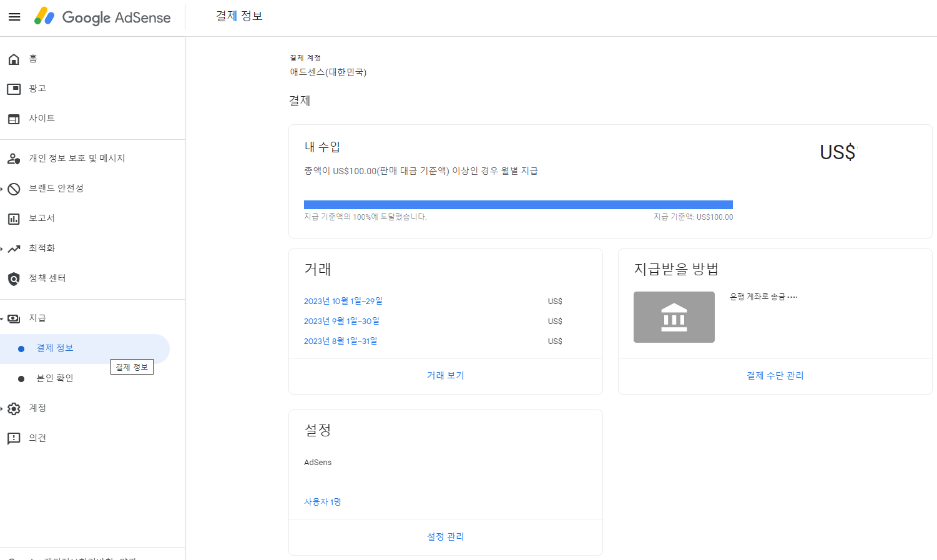
Task: Open the 정책 센터 menu item
Action: tap(92, 278)
